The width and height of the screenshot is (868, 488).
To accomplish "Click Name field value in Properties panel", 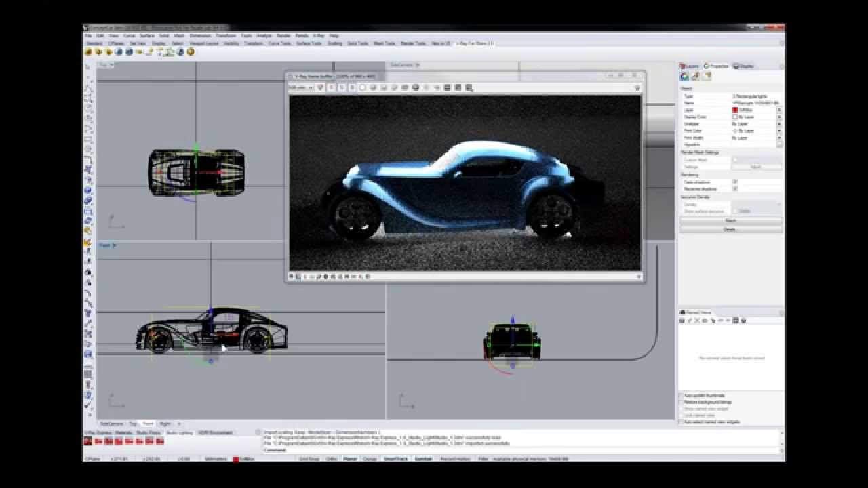I will 756,103.
